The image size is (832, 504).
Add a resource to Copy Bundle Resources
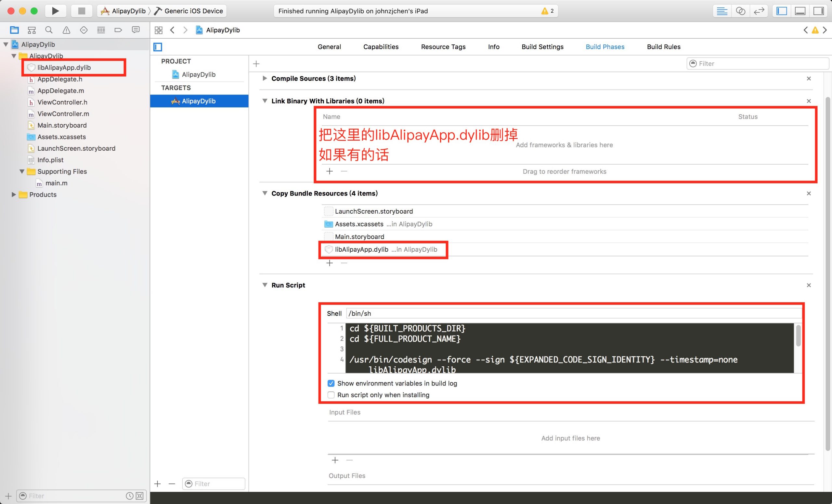click(330, 263)
